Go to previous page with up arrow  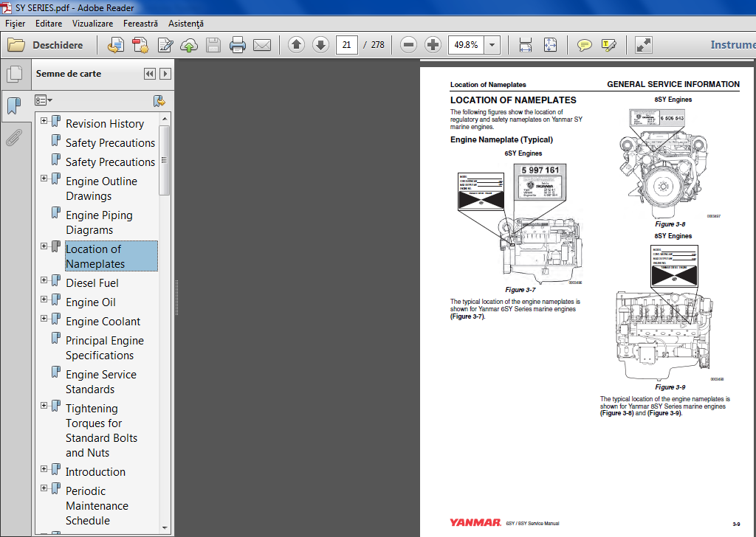296,45
